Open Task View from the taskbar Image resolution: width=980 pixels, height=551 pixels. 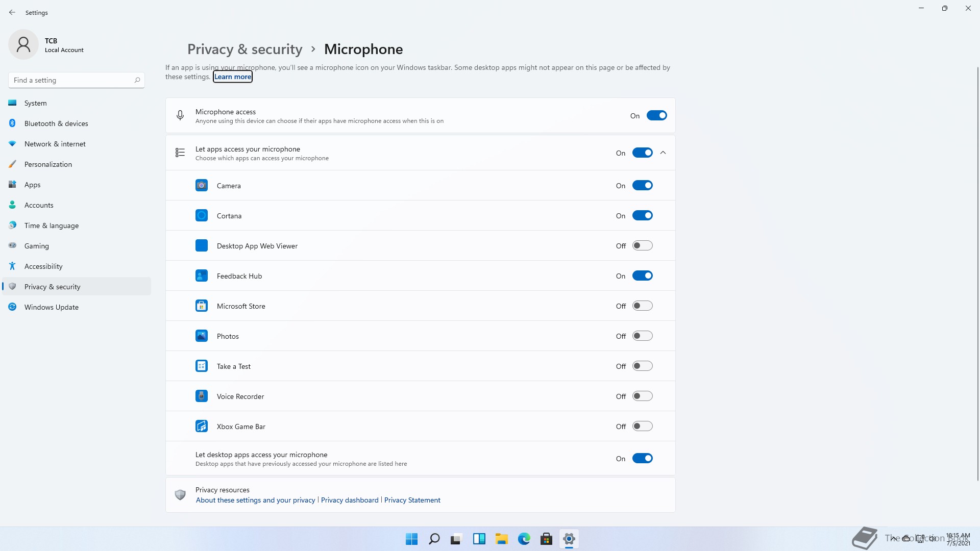tap(456, 539)
